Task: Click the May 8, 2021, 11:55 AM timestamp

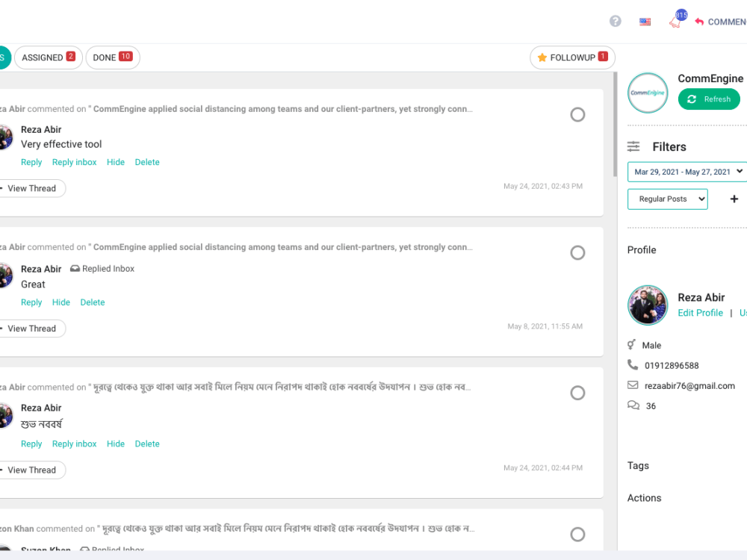Action: [x=545, y=326]
